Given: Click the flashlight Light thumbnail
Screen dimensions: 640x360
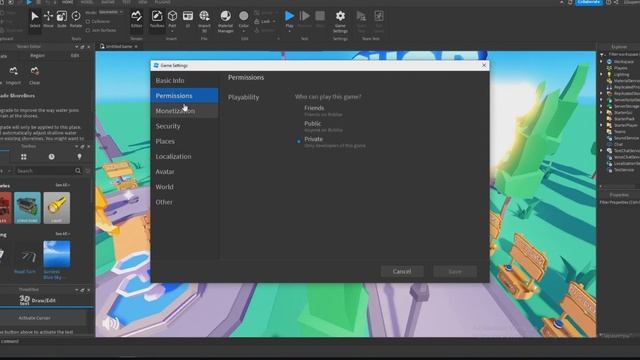Looking at the screenshot, I should click(x=57, y=208).
